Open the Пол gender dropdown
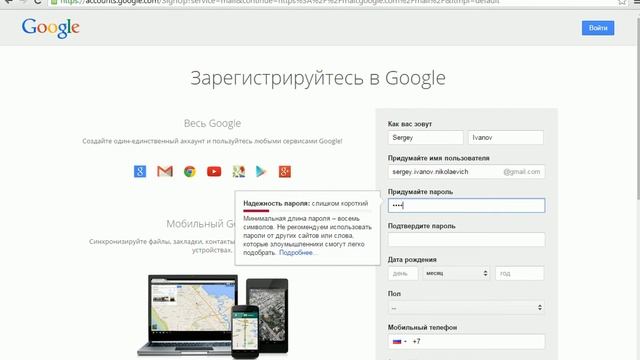 (x=466, y=307)
